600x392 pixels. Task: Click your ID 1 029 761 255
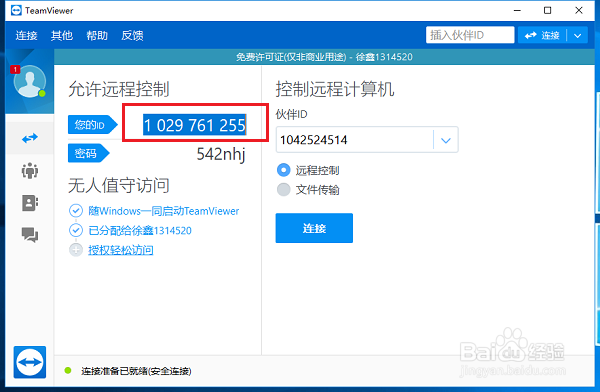tap(194, 125)
